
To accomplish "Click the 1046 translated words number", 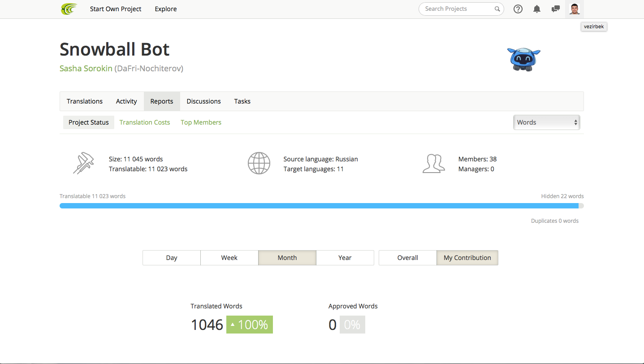I will click(207, 325).
